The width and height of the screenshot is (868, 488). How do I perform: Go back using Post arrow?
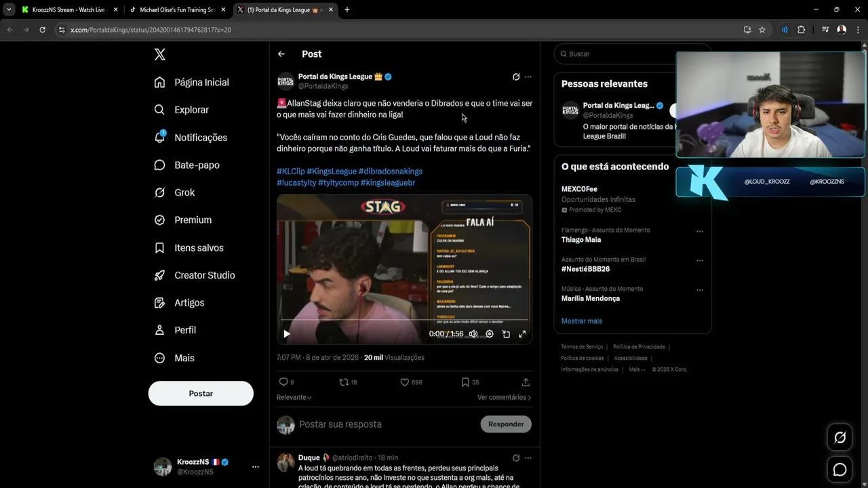coord(281,54)
